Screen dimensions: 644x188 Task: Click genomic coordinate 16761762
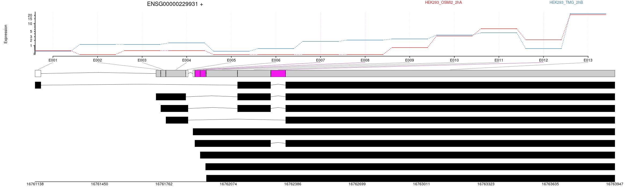click(x=164, y=184)
